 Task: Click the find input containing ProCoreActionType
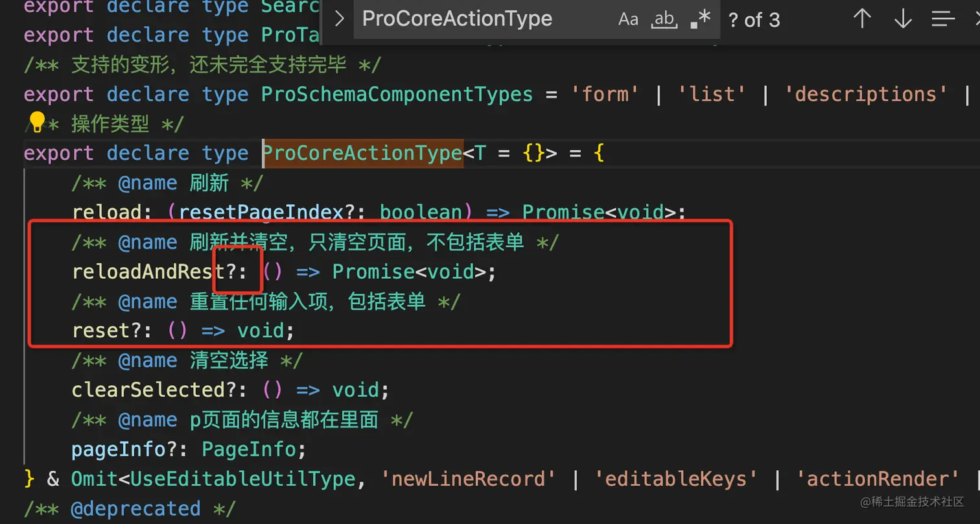pyautogui.click(x=457, y=19)
